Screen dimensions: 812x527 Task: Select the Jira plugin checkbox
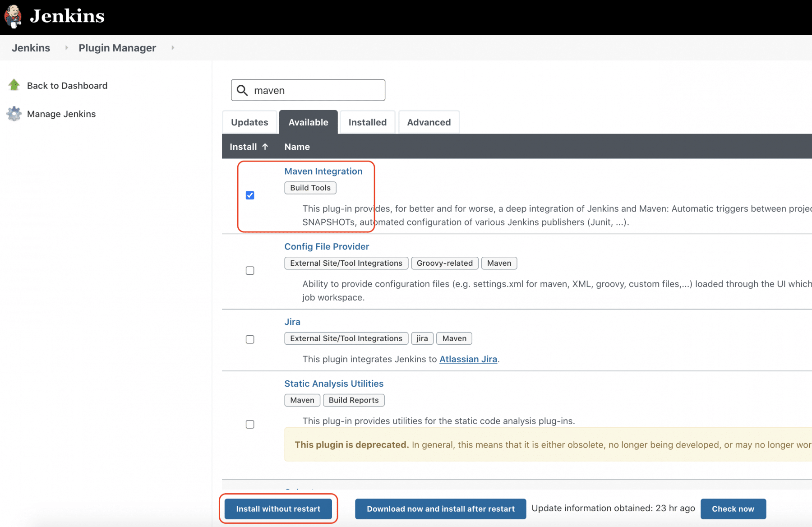tap(250, 339)
